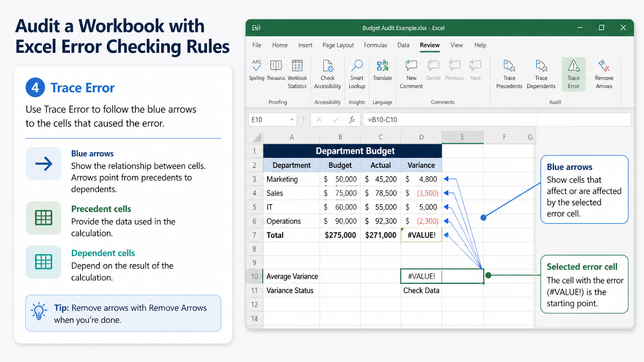
Task: Click the Name Box showing E10
Action: click(272, 119)
